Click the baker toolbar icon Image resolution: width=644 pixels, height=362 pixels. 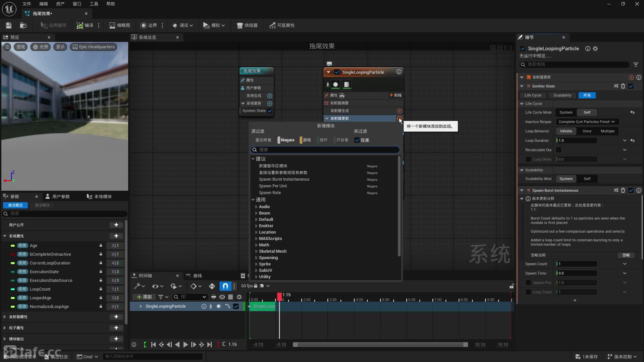240,25
